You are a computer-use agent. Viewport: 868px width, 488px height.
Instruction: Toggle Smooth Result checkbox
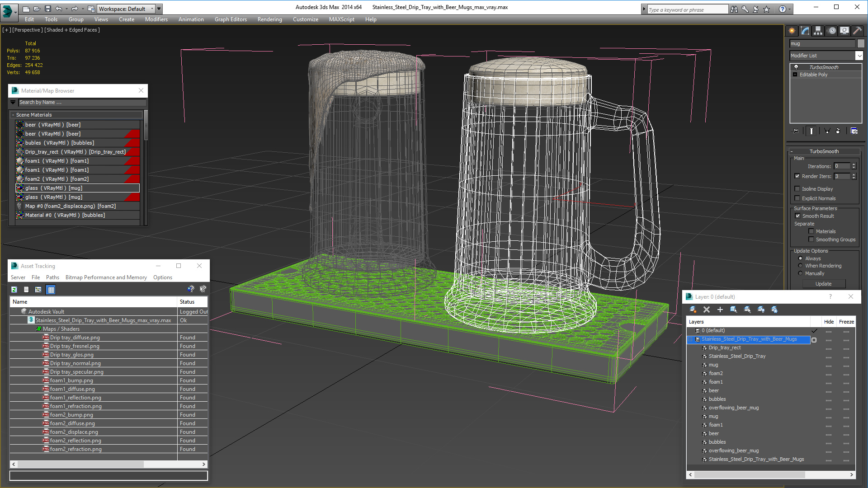797,216
